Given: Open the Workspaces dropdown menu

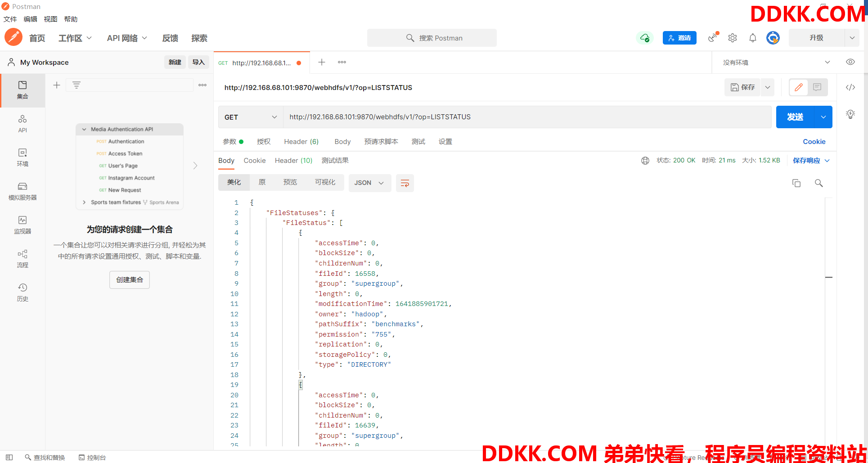Looking at the screenshot, I should point(75,38).
